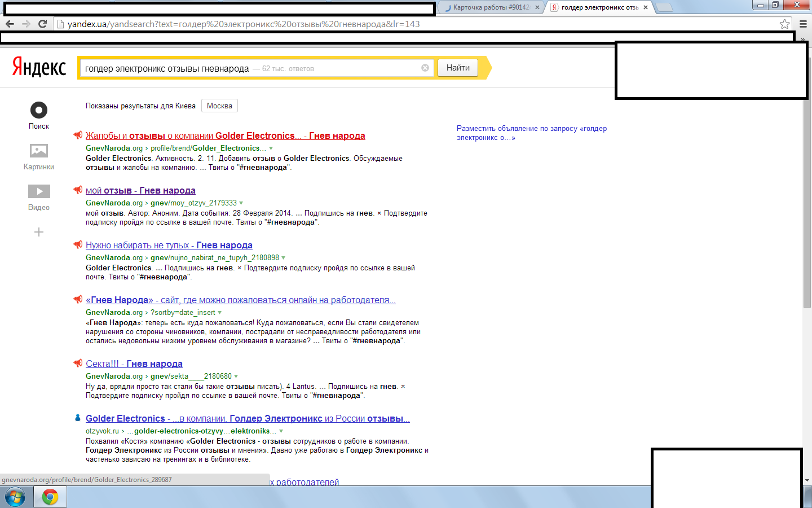812x508 pixels.
Task: Open «Гнев Народа» - сайт, где можно пожаловаться link
Action: point(241,300)
